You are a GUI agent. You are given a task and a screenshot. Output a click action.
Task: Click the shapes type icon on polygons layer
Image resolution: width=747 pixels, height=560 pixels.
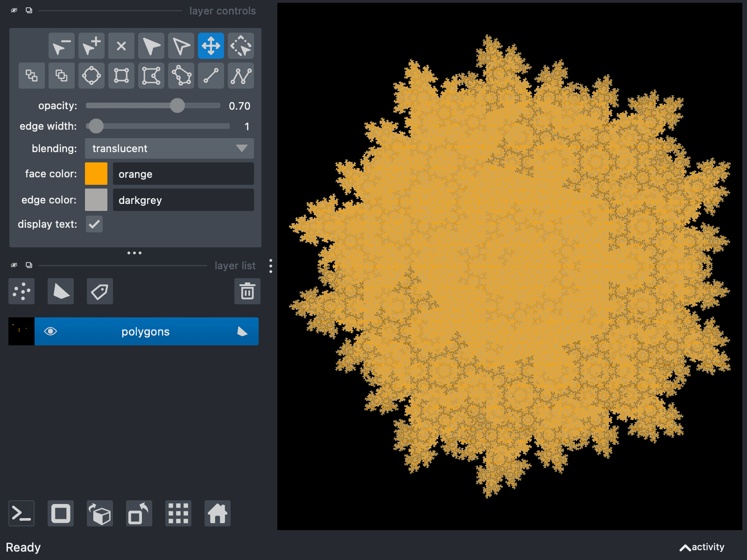point(242,331)
